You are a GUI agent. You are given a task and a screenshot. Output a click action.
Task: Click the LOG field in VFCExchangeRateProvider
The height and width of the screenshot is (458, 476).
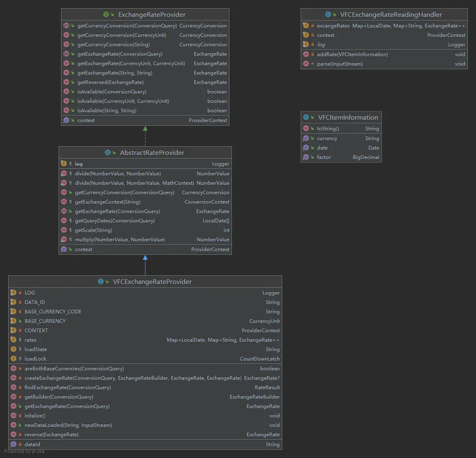(x=145, y=292)
